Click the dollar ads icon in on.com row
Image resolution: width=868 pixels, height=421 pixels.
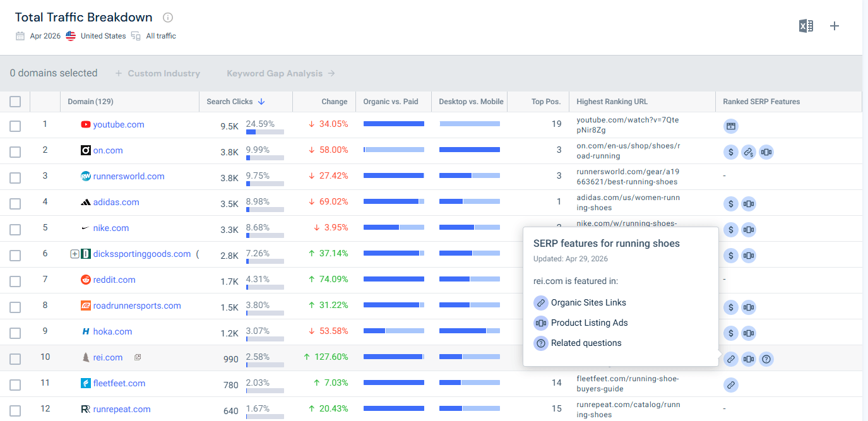click(731, 152)
